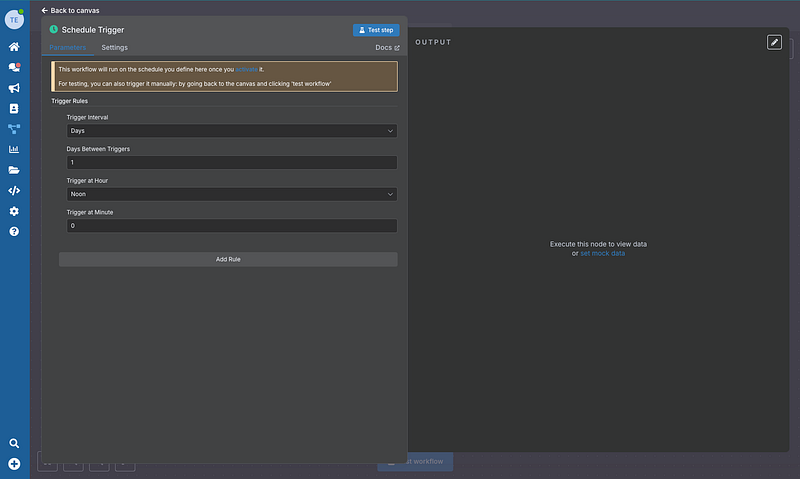Open the Docs link

point(387,48)
